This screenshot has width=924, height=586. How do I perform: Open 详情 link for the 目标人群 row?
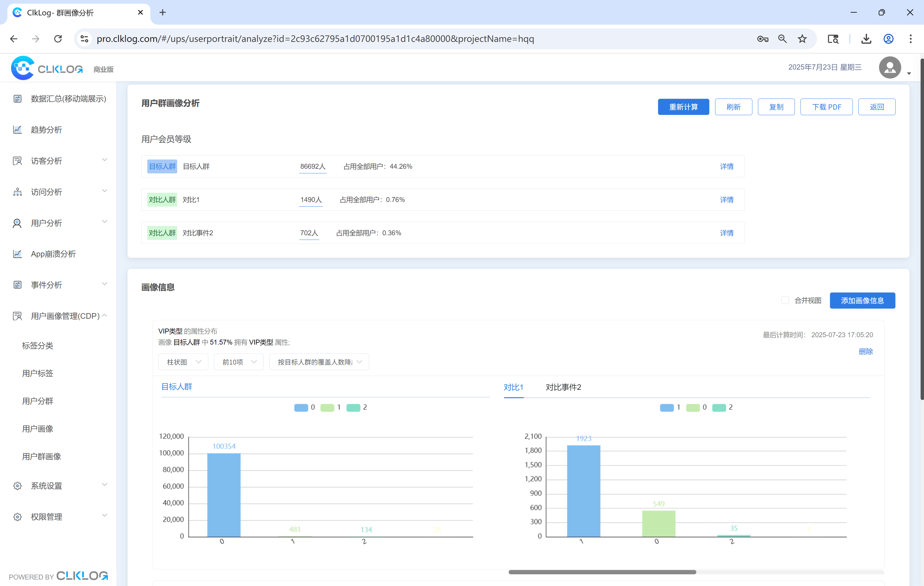point(727,167)
